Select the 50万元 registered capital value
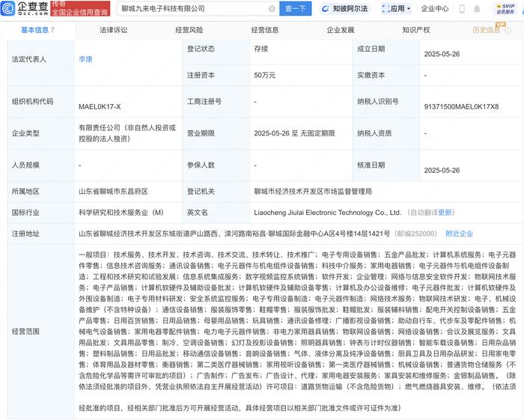The height and width of the screenshot is (420, 524). [265, 75]
